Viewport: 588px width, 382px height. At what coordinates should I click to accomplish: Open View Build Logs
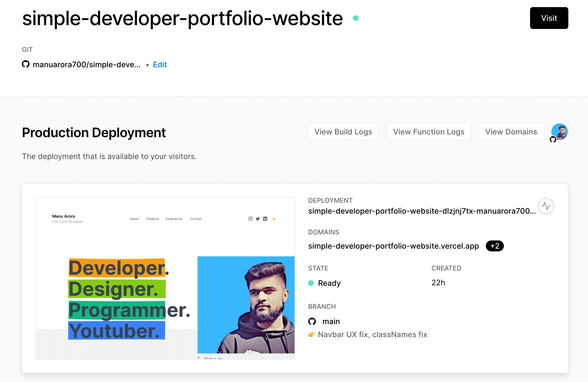click(x=343, y=132)
